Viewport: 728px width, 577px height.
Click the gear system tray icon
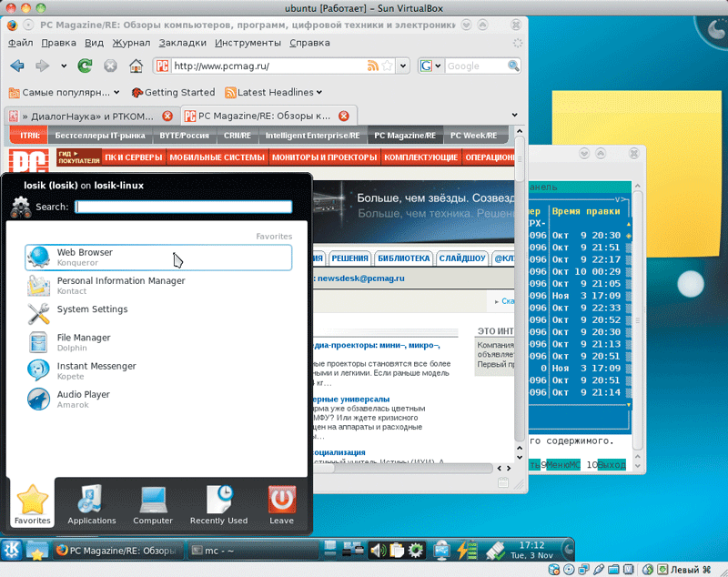pos(416,551)
